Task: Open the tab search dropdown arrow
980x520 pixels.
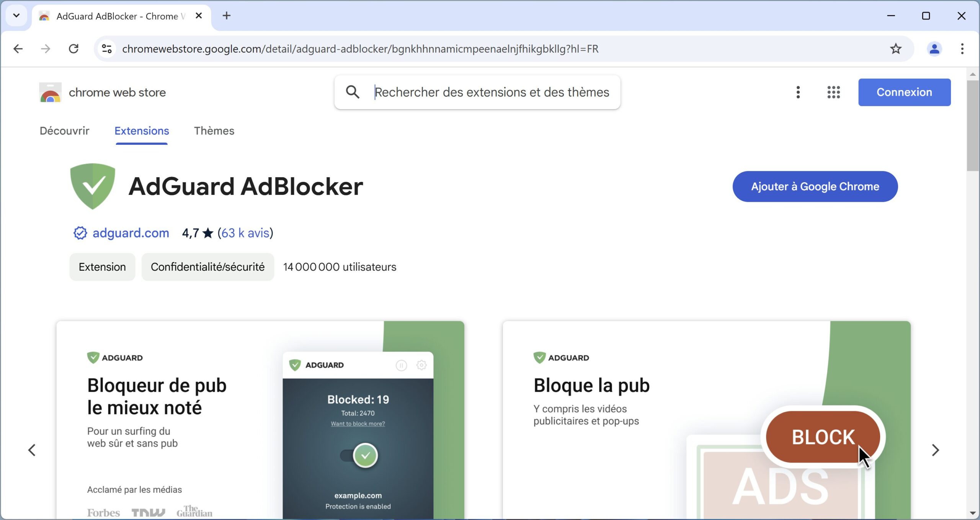Action: [16, 16]
